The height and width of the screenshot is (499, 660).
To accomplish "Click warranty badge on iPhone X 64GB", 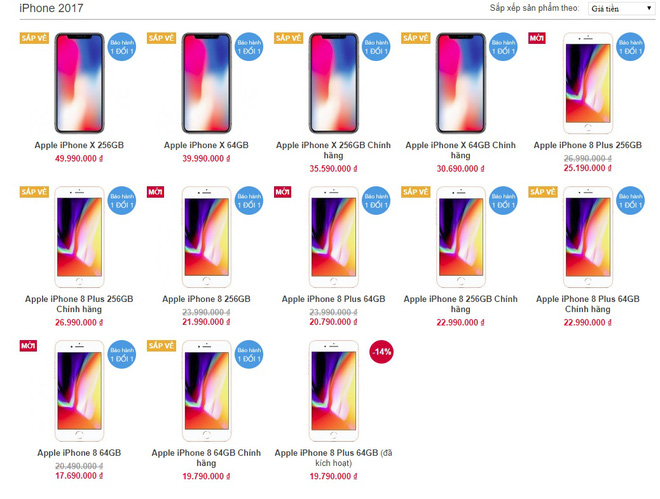I will point(249,47).
